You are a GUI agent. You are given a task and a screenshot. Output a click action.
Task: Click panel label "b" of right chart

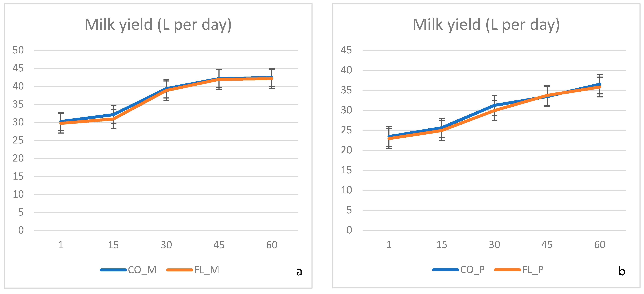pyautogui.click(x=622, y=271)
